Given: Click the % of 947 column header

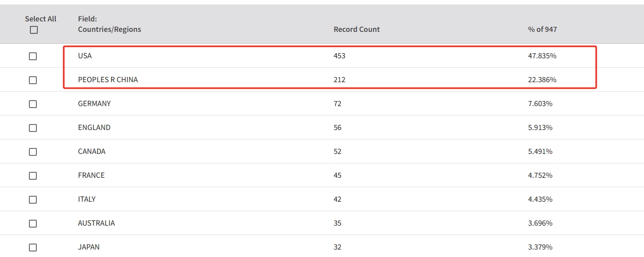Looking at the screenshot, I should tap(542, 29).
